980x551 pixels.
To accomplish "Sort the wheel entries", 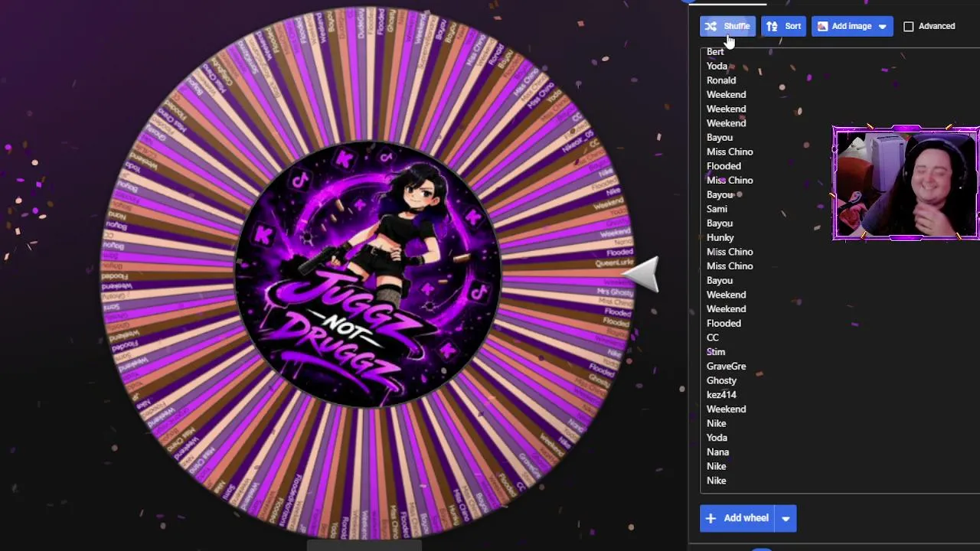I will tap(783, 26).
